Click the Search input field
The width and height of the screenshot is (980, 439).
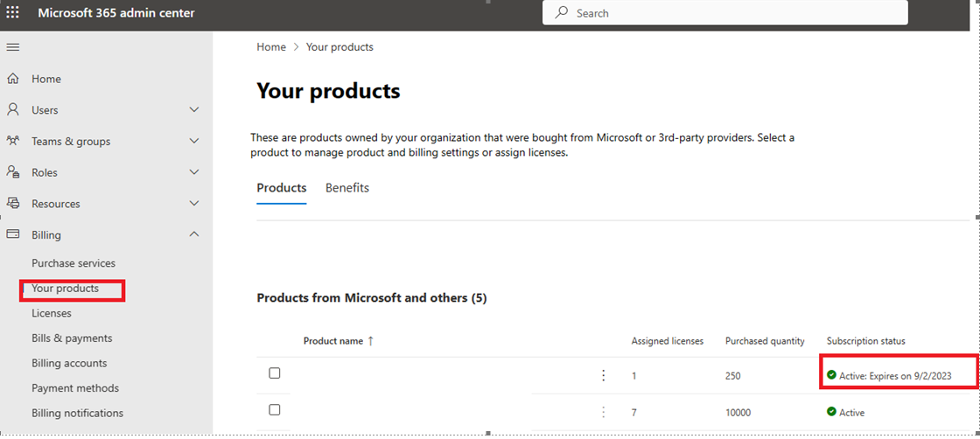coord(735,13)
